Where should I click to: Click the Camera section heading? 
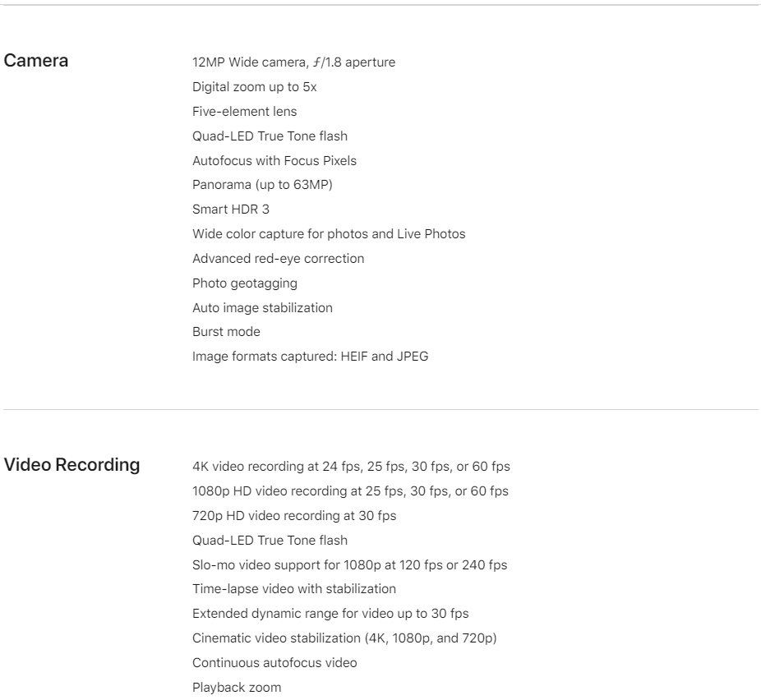tap(36, 61)
